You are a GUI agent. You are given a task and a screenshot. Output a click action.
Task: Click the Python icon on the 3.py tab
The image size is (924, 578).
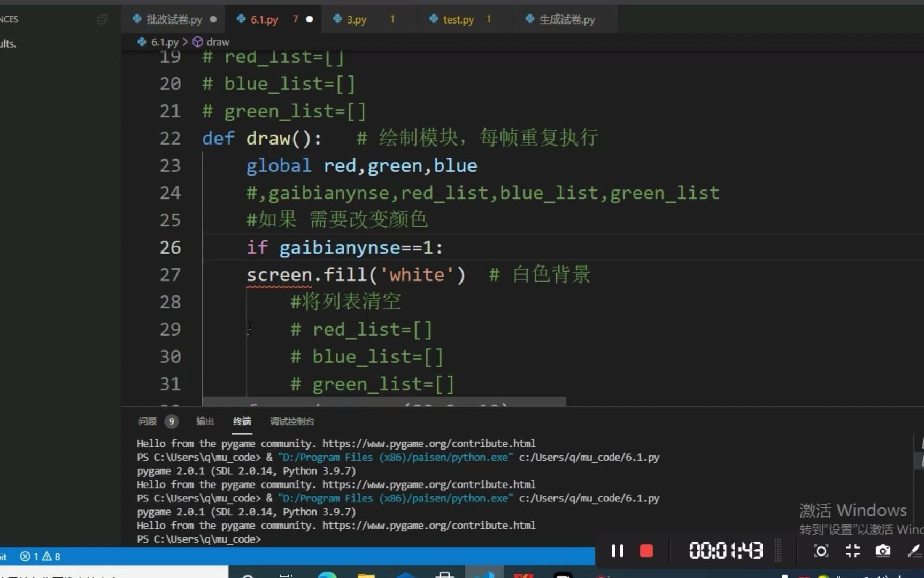pos(337,19)
